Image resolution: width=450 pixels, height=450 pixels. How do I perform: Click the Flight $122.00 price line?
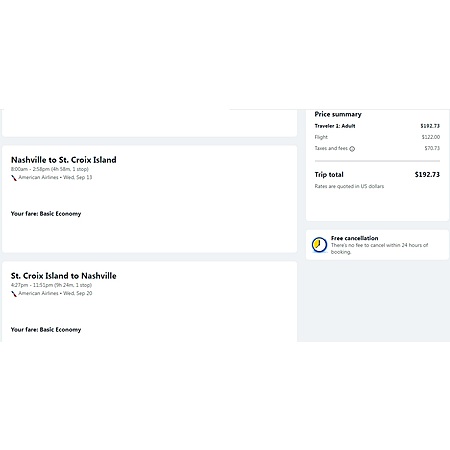point(377,137)
